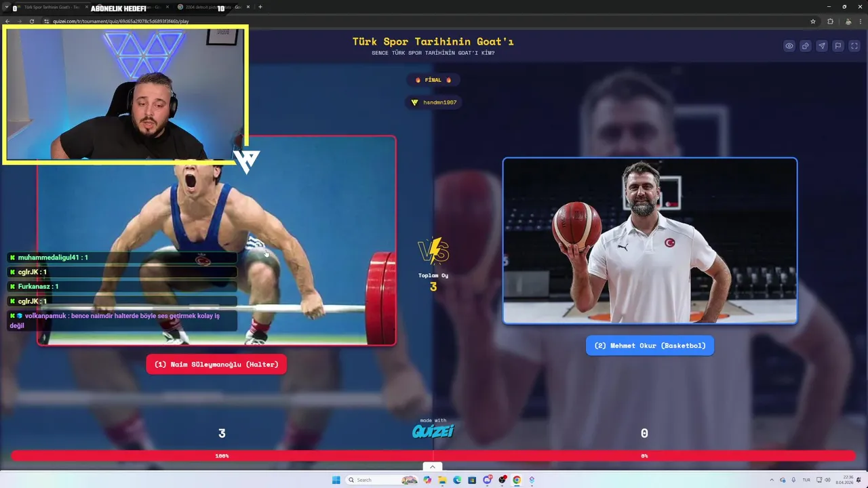Bookmark this page with the star icon
868x488 pixels.
pos(813,21)
